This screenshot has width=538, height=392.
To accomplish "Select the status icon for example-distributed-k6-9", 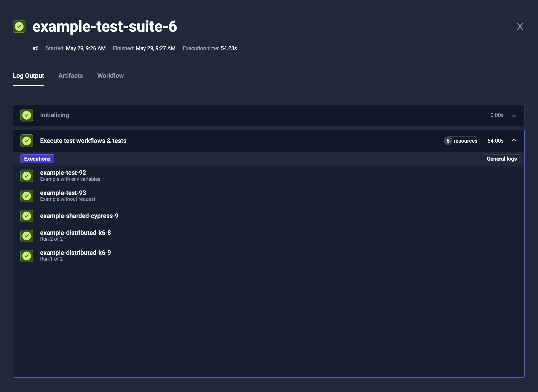I will 26,256.
